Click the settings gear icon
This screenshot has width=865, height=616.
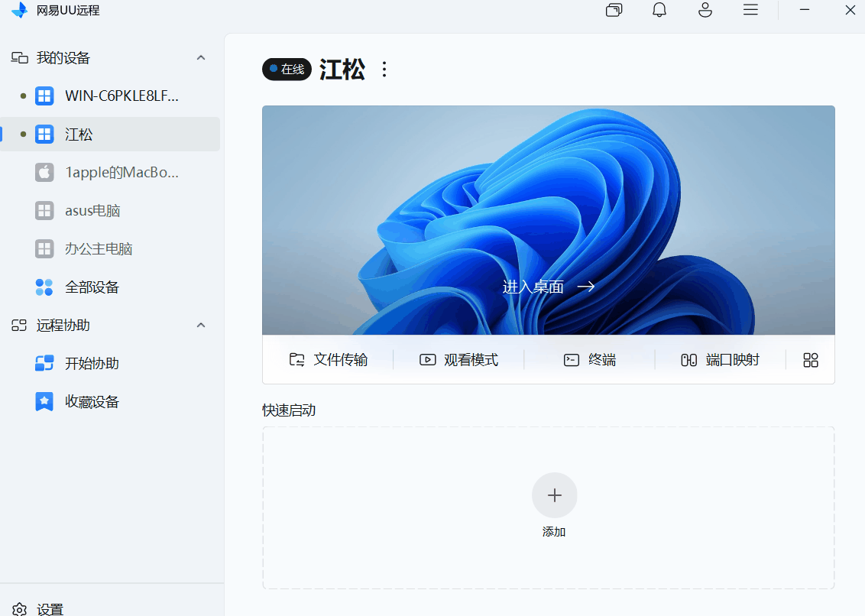19,609
